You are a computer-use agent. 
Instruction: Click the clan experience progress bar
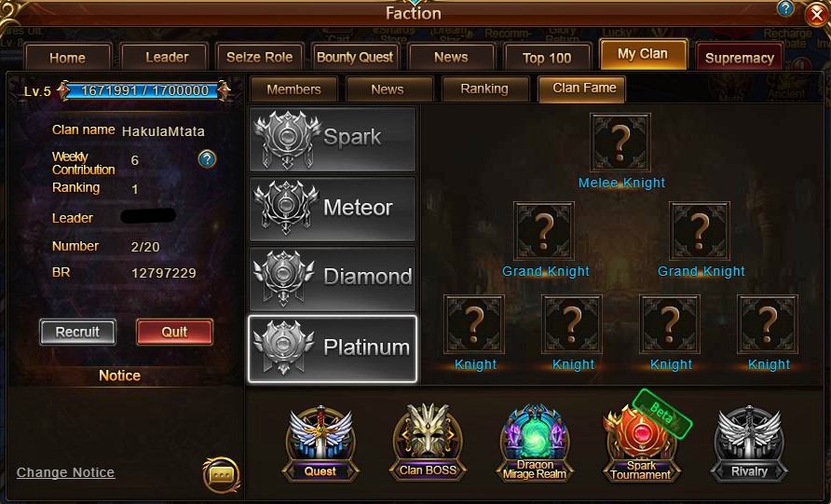click(144, 90)
